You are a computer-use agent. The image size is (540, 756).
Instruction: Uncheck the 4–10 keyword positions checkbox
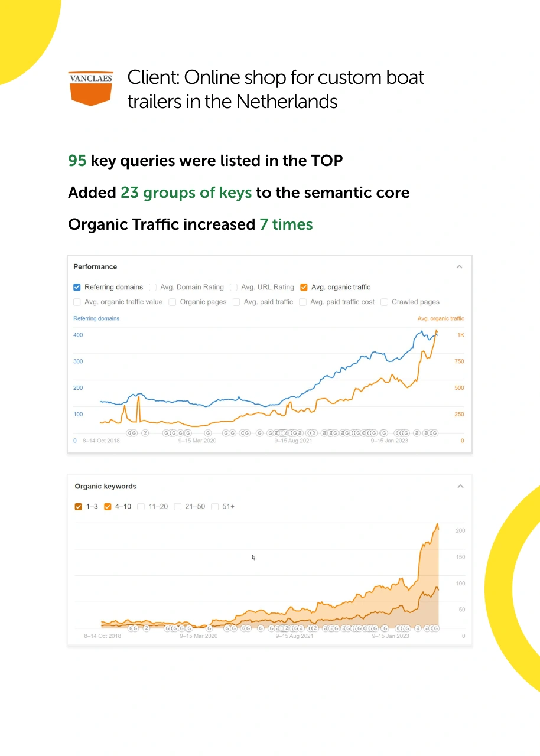pyautogui.click(x=108, y=507)
